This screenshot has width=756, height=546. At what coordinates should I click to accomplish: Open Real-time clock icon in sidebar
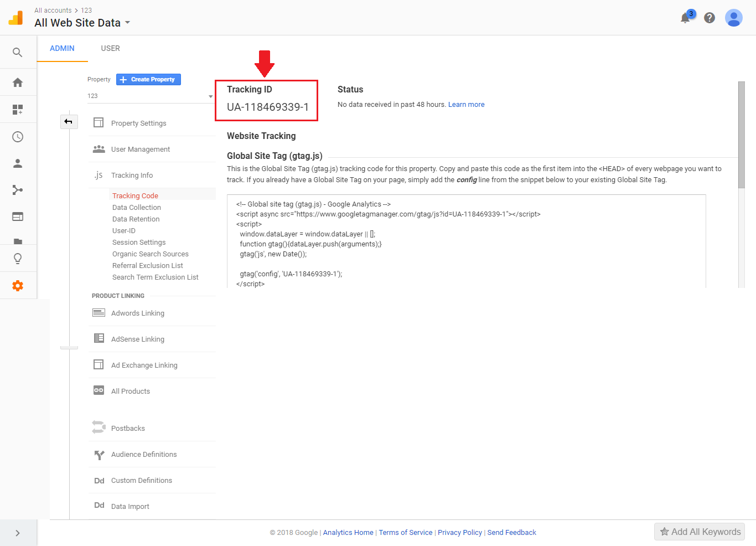[18, 137]
